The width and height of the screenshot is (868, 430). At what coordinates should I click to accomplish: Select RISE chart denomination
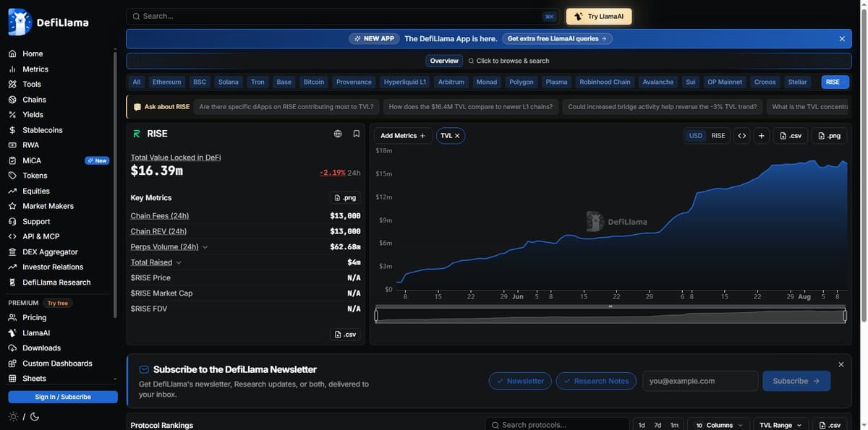pyautogui.click(x=718, y=136)
